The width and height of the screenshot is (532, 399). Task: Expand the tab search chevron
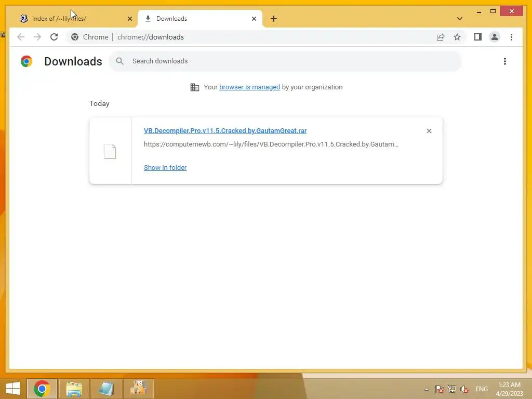click(x=459, y=19)
